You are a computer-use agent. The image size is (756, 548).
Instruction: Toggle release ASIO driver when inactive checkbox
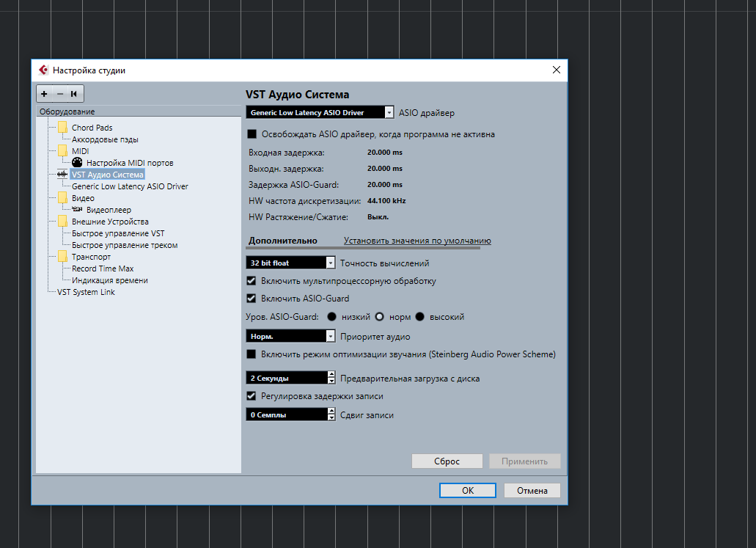pyautogui.click(x=252, y=134)
